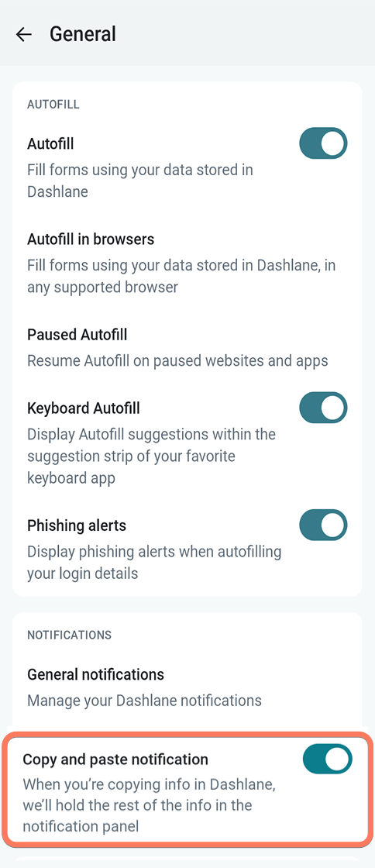This screenshot has height=868, width=375.
Task: Open General notifications settings
Action: click(187, 687)
